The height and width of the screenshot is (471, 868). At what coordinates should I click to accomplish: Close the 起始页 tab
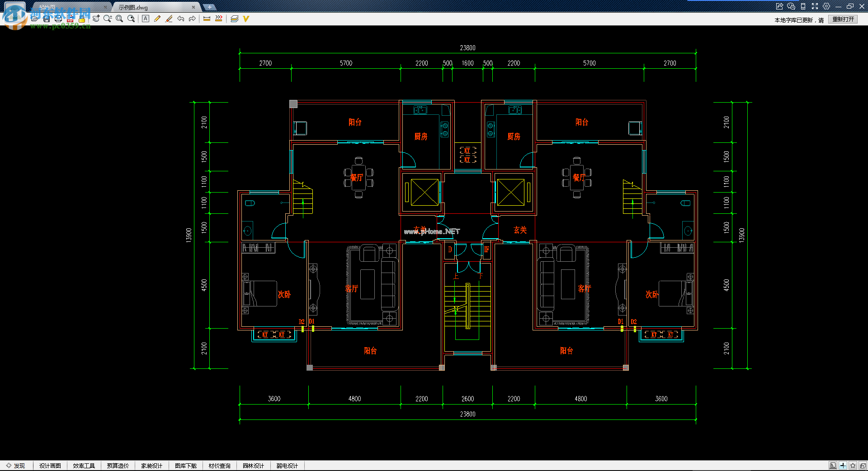[105, 7]
